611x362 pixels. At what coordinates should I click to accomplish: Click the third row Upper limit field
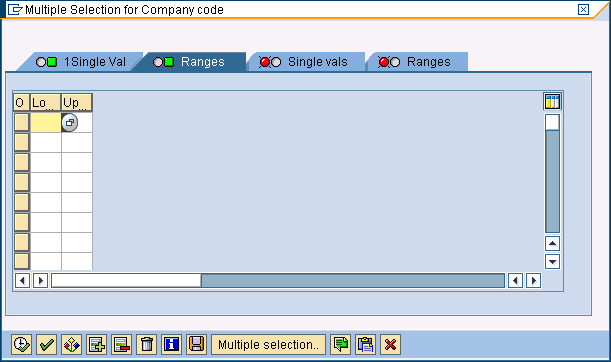click(77, 162)
